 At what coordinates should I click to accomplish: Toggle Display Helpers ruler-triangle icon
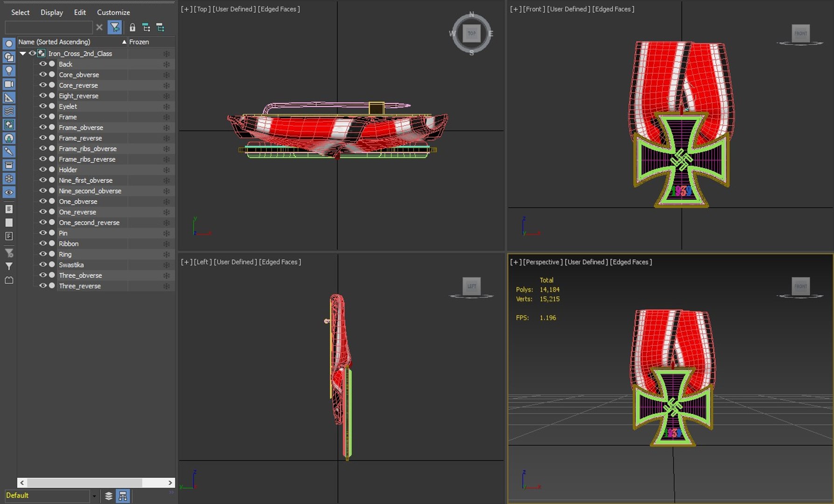[9, 98]
